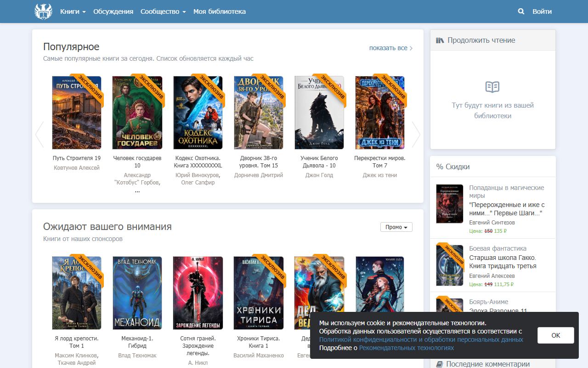Viewport: 588px width, 368px height.
Task: Open the Человек государев cover
Action: tap(137, 113)
